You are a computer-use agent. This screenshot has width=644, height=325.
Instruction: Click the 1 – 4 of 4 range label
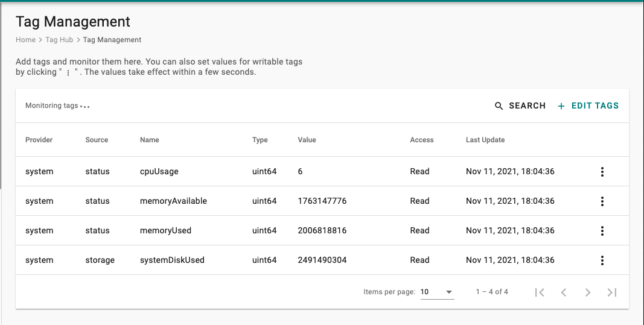click(492, 292)
